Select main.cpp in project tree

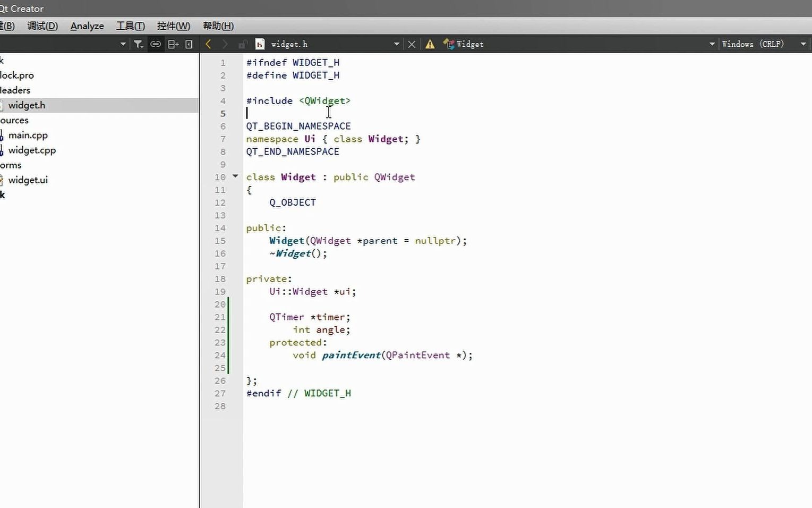(28, 135)
